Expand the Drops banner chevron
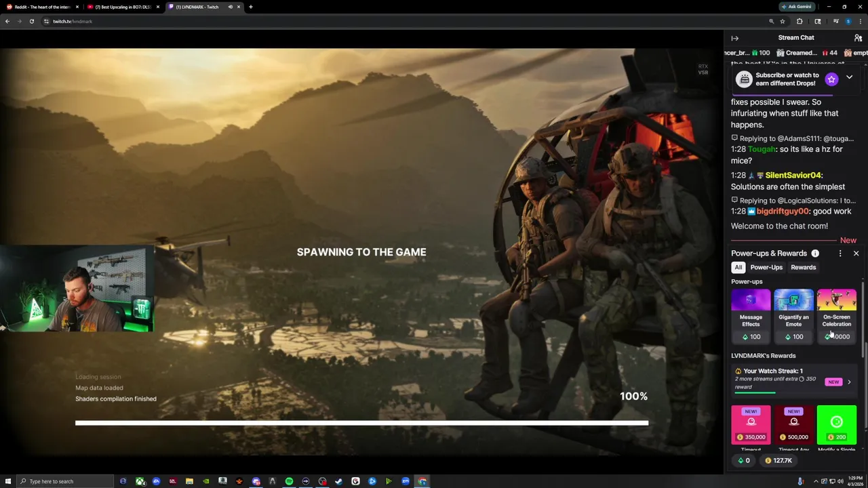The image size is (868, 488). 849,77
